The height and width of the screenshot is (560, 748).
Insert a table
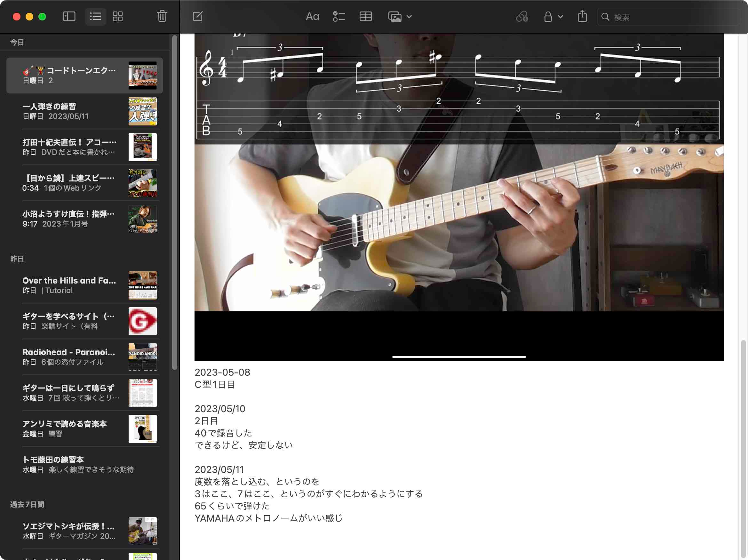pos(366,16)
